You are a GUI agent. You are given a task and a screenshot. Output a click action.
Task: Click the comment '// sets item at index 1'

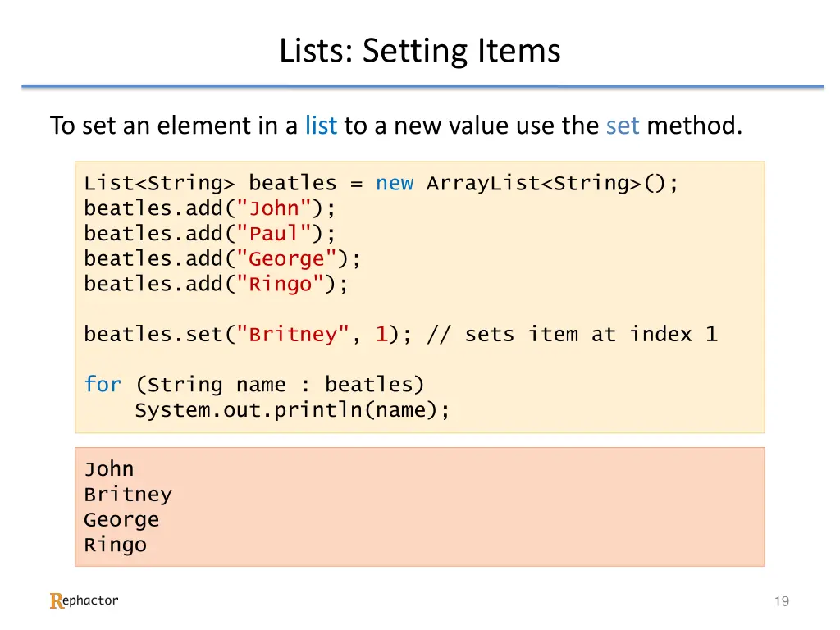pyautogui.click(x=572, y=335)
